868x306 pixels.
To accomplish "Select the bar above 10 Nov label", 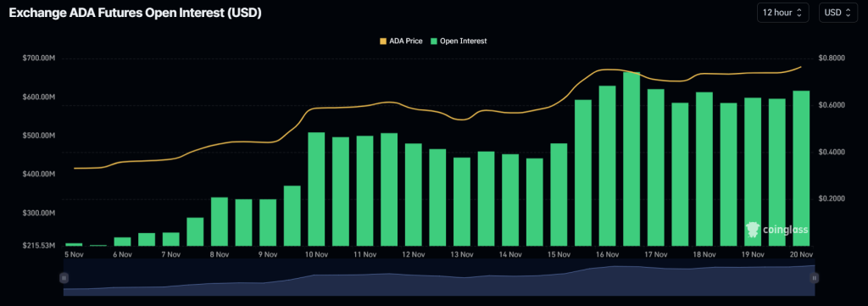I will (316, 189).
